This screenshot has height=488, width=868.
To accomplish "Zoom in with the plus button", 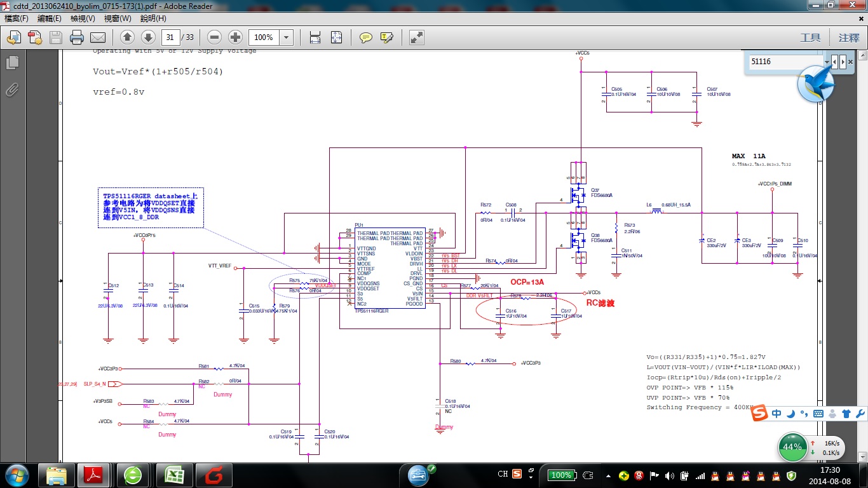I will tap(235, 37).
